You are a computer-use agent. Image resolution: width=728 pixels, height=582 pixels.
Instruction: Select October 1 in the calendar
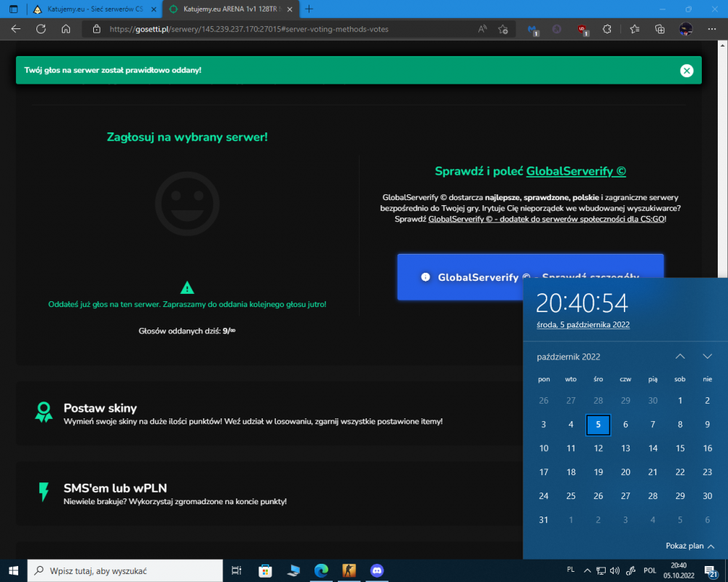coord(680,401)
